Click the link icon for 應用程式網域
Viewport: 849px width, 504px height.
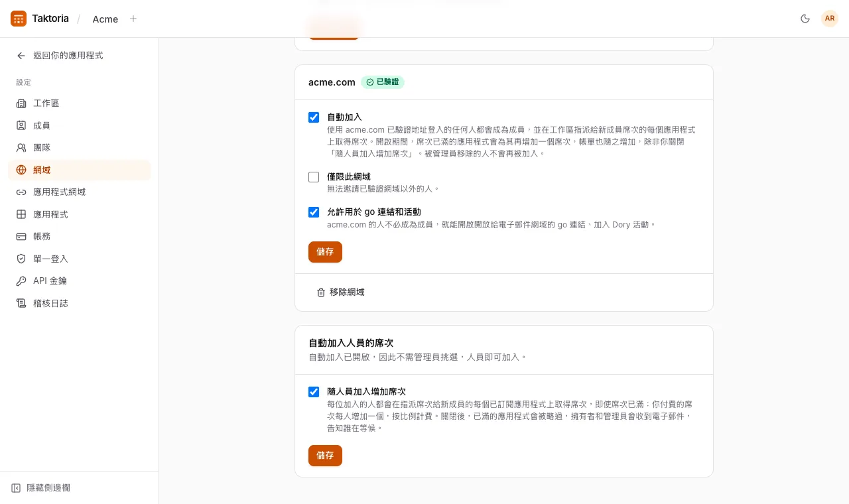(21, 192)
